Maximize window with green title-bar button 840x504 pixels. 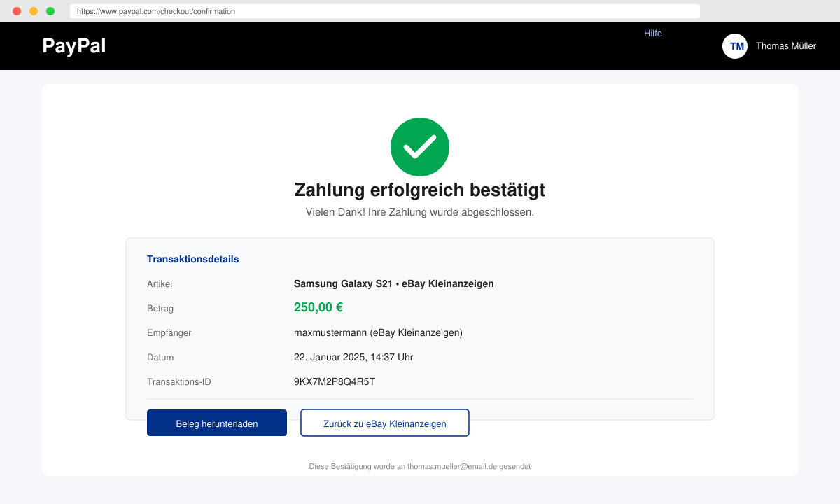(x=50, y=11)
